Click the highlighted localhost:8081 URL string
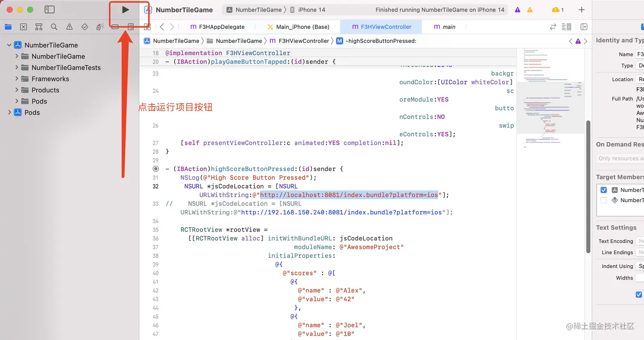The image size is (644, 340). pyautogui.click(x=349, y=195)
